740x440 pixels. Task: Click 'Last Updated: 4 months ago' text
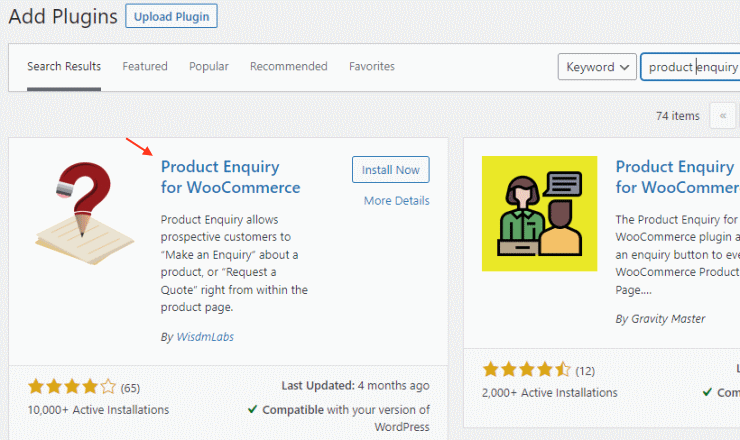[x=355, y=386]
